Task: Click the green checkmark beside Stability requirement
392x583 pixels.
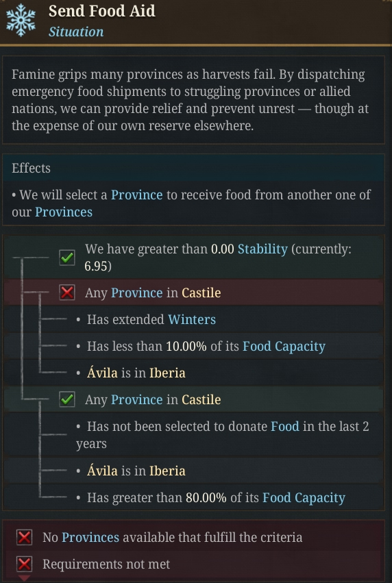Action: (x=67, y=258)
